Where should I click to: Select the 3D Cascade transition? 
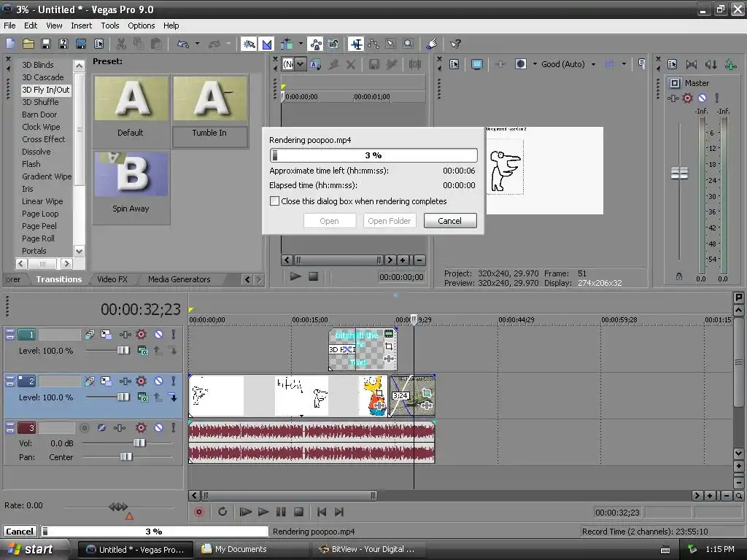pyautogui.click(x=43, y=77)
